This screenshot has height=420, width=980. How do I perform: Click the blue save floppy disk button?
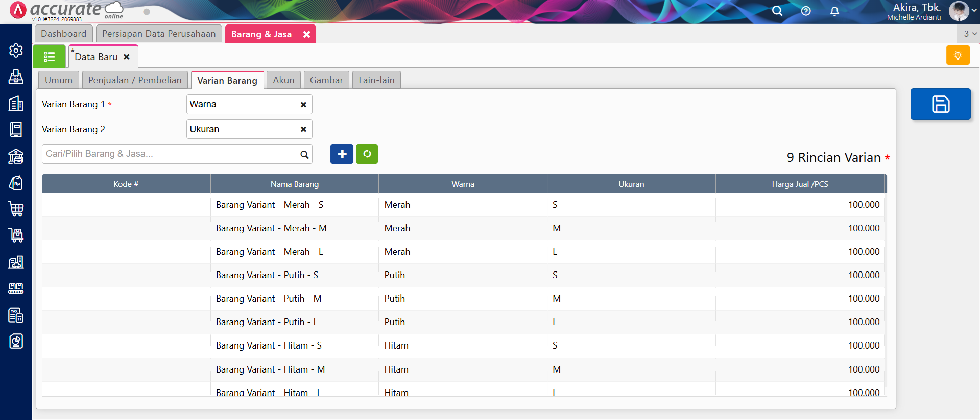point(940,104)
